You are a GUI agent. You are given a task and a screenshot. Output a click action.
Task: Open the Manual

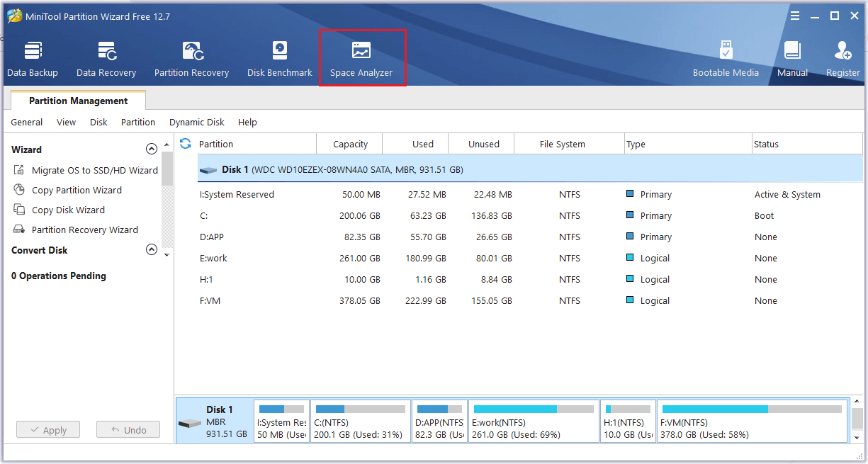(x=792, y=59)
